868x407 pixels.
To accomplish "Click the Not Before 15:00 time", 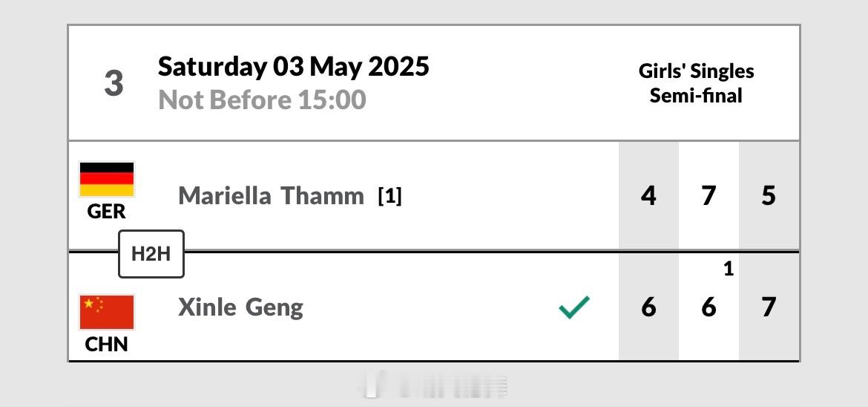I will 263,100.
